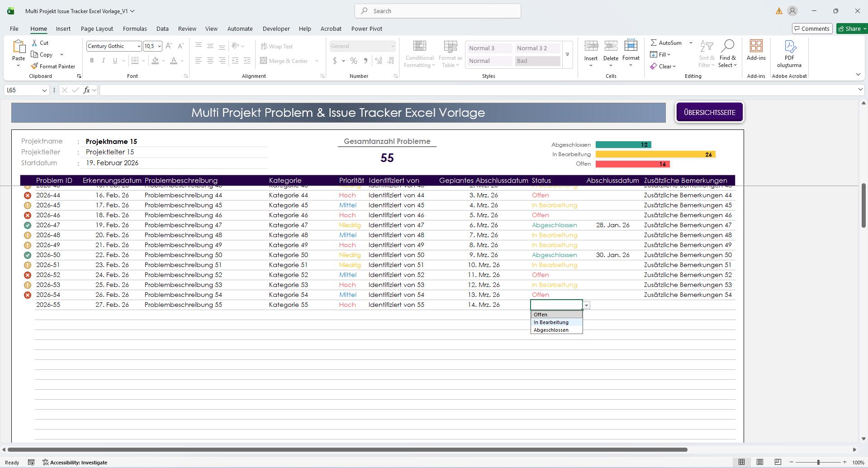Click AutoSum button
This screenshot has width=868, height=468.
666,43
